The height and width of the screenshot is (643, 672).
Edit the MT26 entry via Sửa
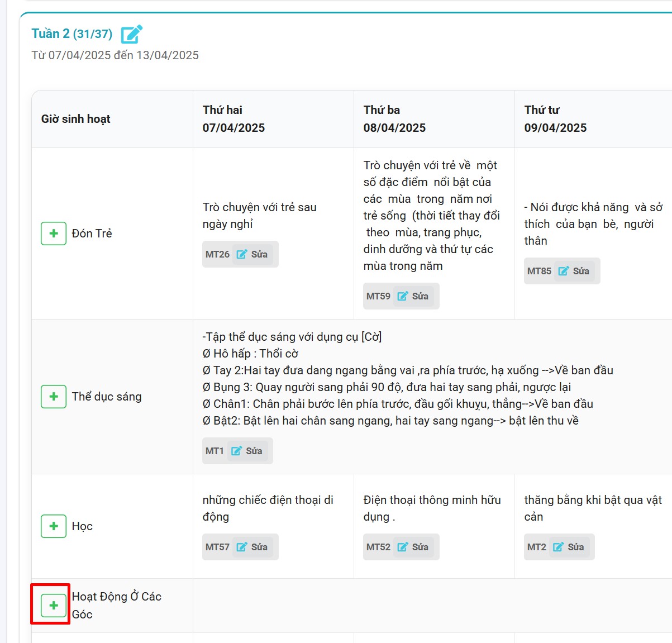[252, 254]
